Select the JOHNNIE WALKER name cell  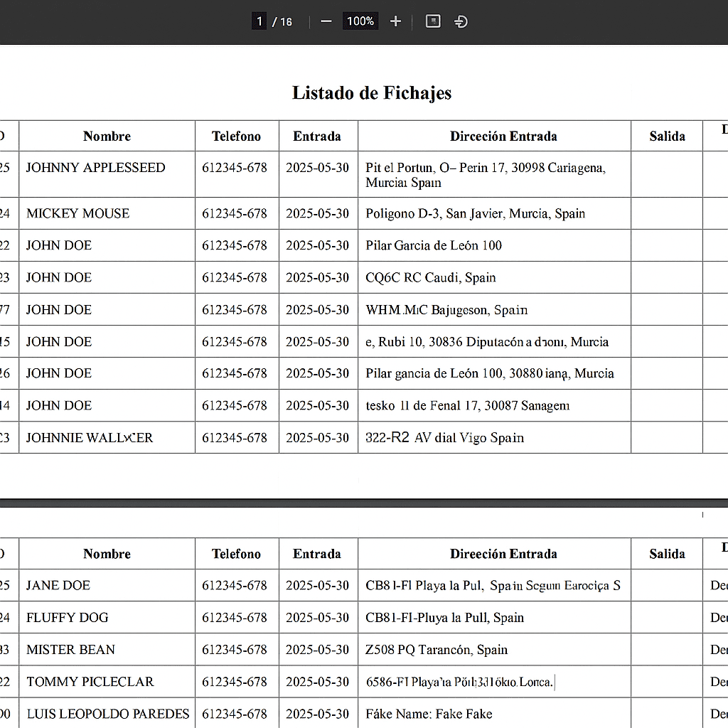click(x=90, y=438)
